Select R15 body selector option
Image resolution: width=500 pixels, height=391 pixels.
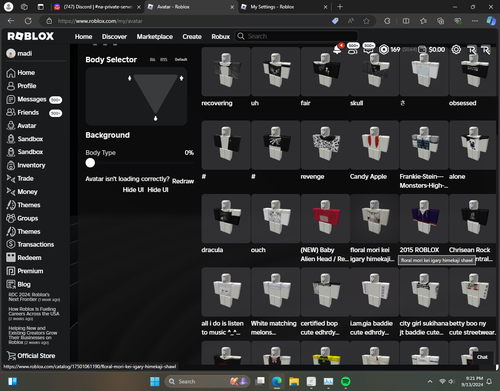click(164, 60)
